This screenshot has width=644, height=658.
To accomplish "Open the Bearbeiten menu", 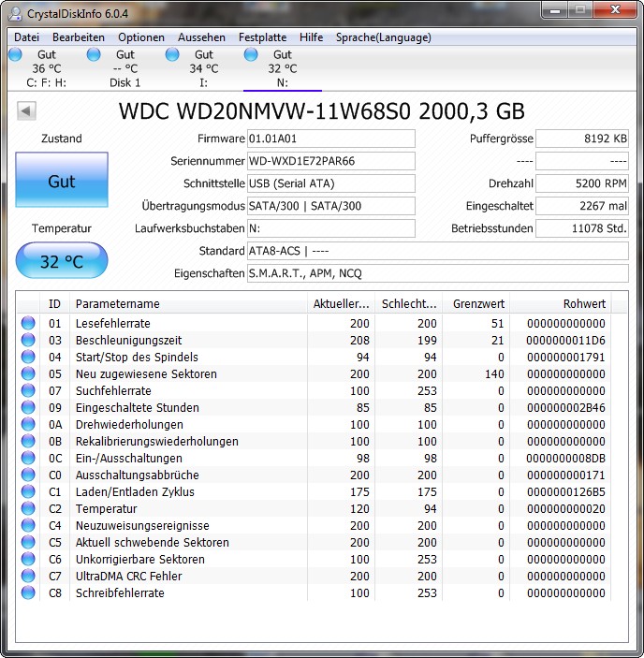I will 79,37.
